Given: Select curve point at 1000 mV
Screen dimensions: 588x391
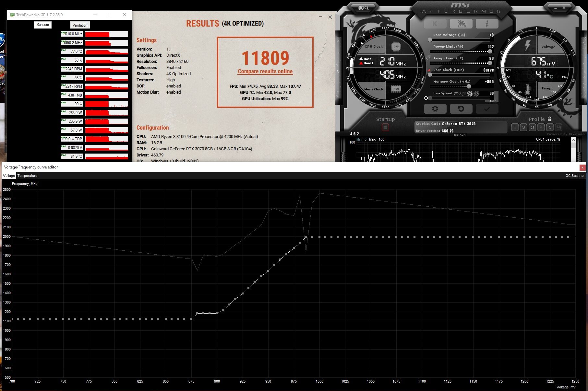Looking at the screenshot, I should [319, 237].
